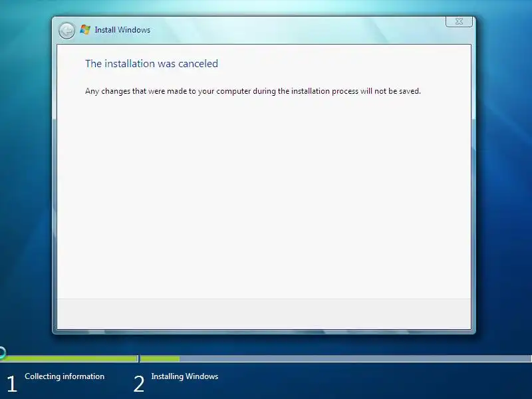Image resolution: width=532 pixels, height=399 pixels.
Task: Click the "Collecting information" step label
Action: (x=65, y=376)
